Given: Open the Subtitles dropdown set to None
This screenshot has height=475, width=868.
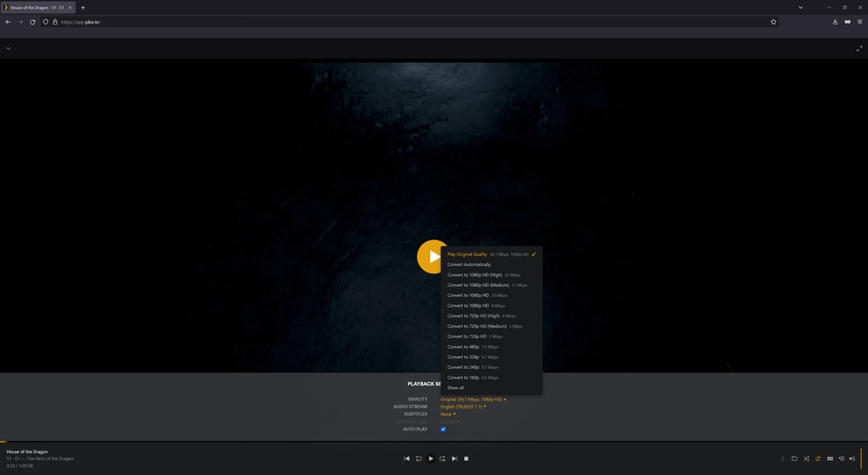Looking at the screenshot, I should (x=448, y=414).
